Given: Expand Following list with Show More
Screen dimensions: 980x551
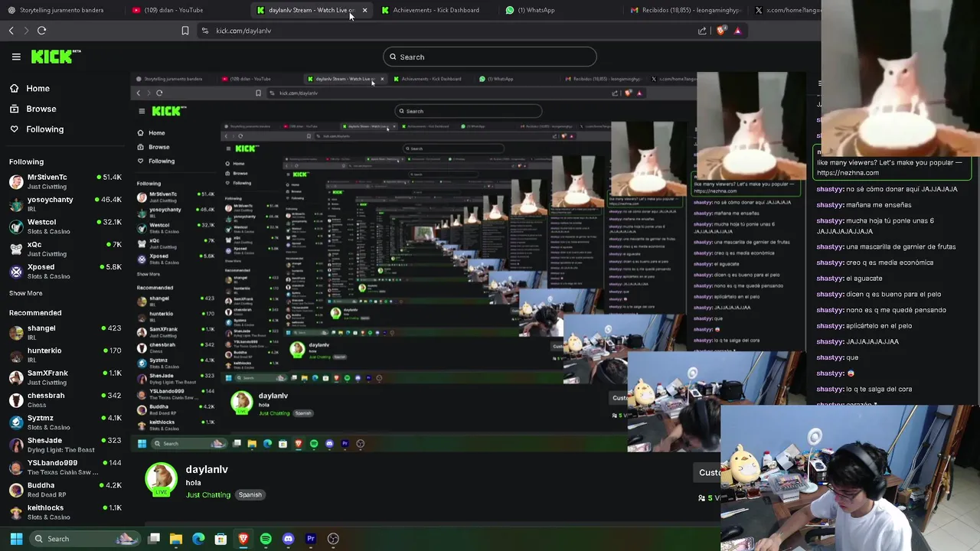Looking at the screenshot, I should tap(26, 293).
